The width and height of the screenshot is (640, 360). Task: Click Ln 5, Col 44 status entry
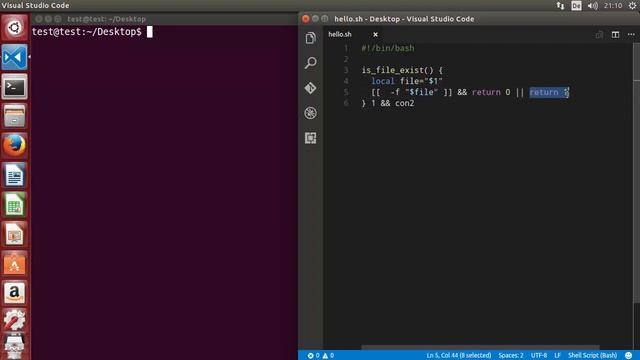point(459,356)
